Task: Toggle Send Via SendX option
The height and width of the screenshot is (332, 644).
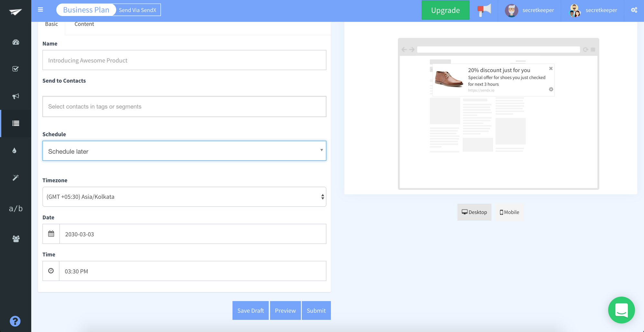Action: coord(137,10)
